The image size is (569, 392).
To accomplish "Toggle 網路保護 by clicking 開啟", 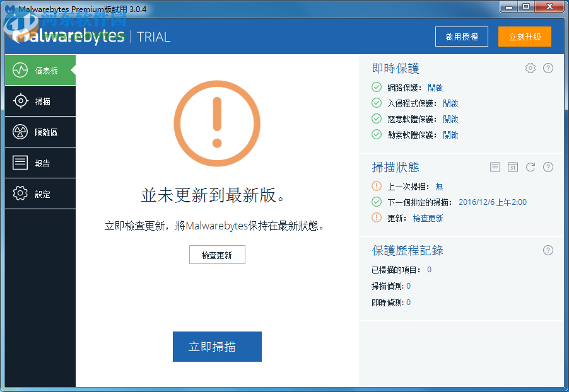I will tap(435, 87).
